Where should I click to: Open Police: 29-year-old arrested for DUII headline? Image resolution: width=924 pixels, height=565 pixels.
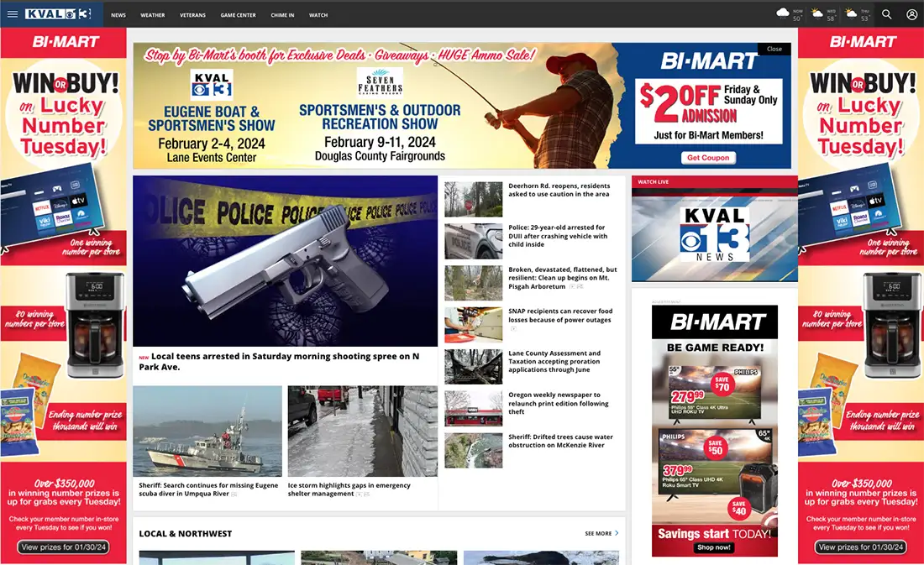(558, 236)
